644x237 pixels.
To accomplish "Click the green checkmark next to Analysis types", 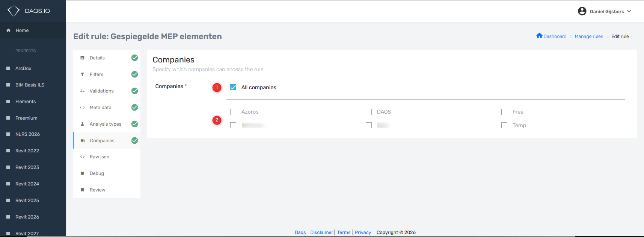I will tap(134, 124).
